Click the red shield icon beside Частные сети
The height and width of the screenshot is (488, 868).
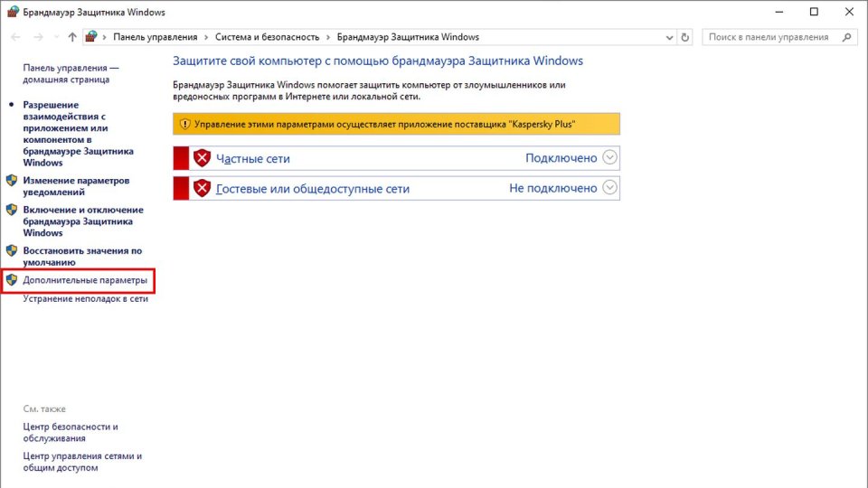tap(202, 158)
